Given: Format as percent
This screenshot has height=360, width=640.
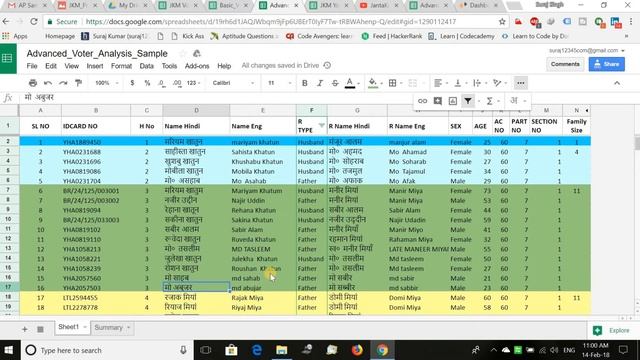Looking at the screenshot, I should pos(147,83).
